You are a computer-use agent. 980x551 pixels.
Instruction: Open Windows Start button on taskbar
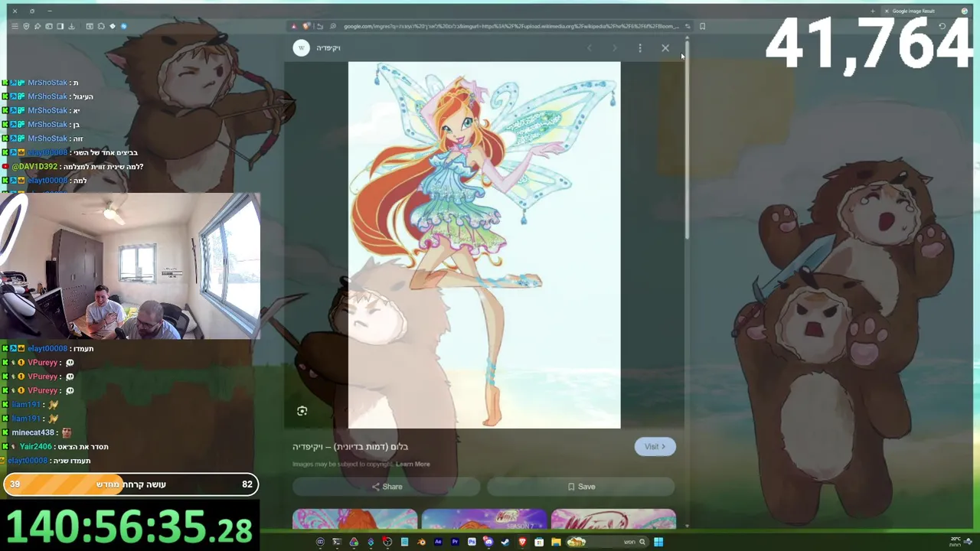pos(658,542)
